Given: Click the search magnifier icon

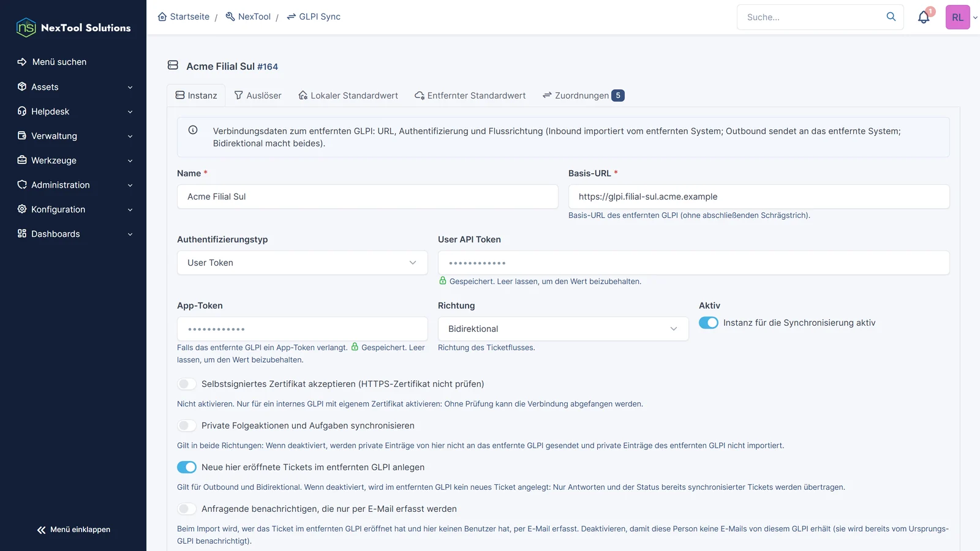Looking at the screenshot, I should click(891, 17).
